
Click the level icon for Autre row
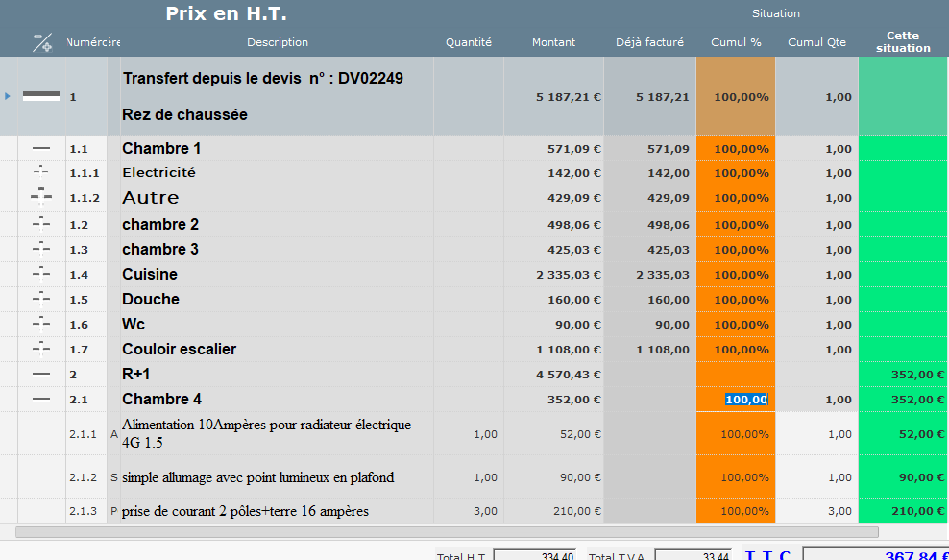(x=41, y=198)
